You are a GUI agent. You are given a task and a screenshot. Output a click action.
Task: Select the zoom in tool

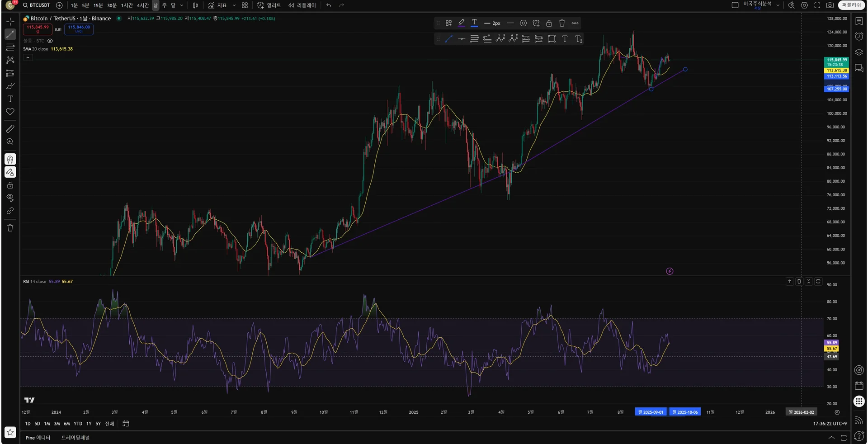click(10, 142)
